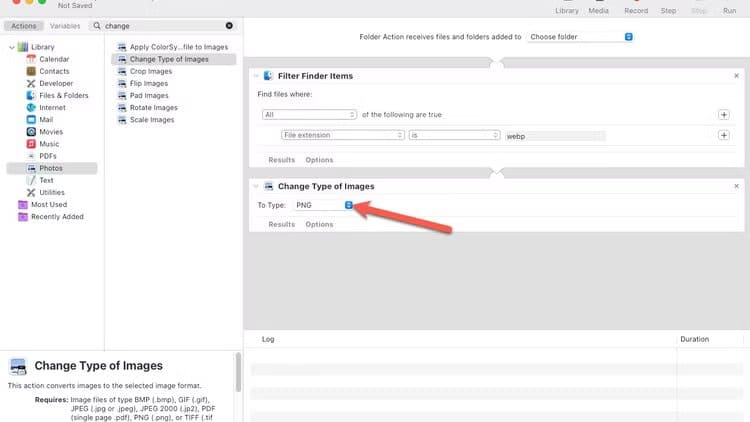Collapse the Change Type of Images action
Screen dimensions: 750x422
tap(256, 187)
